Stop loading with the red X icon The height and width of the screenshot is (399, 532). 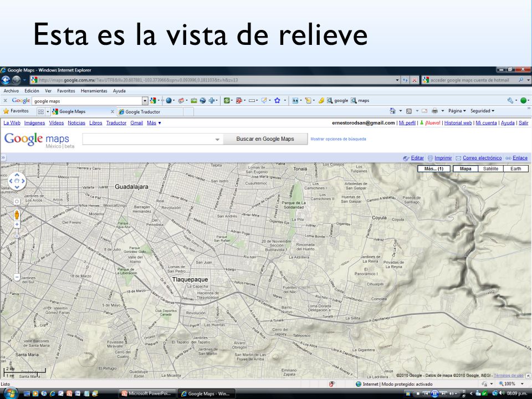(415, 80)
